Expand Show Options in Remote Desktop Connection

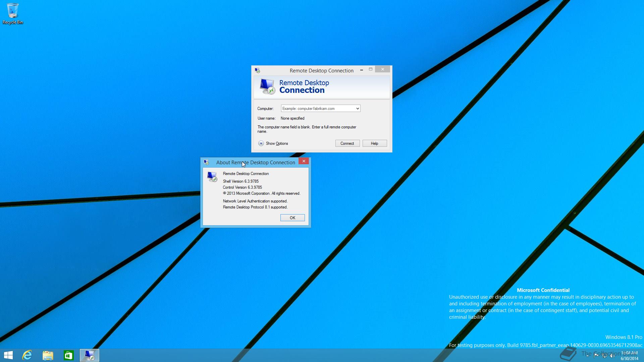click(273, 143)
